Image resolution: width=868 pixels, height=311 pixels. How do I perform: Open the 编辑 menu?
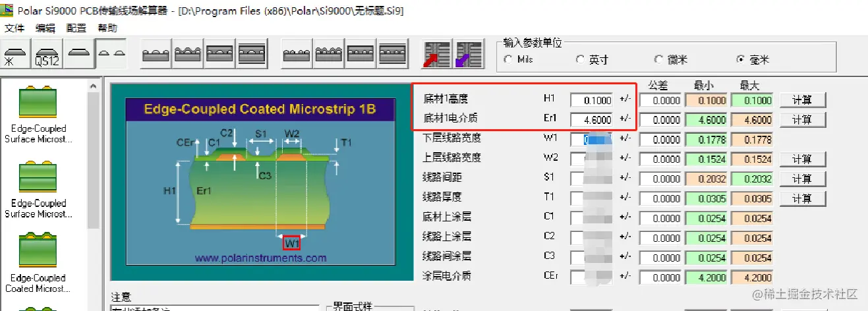pos(45,28)
